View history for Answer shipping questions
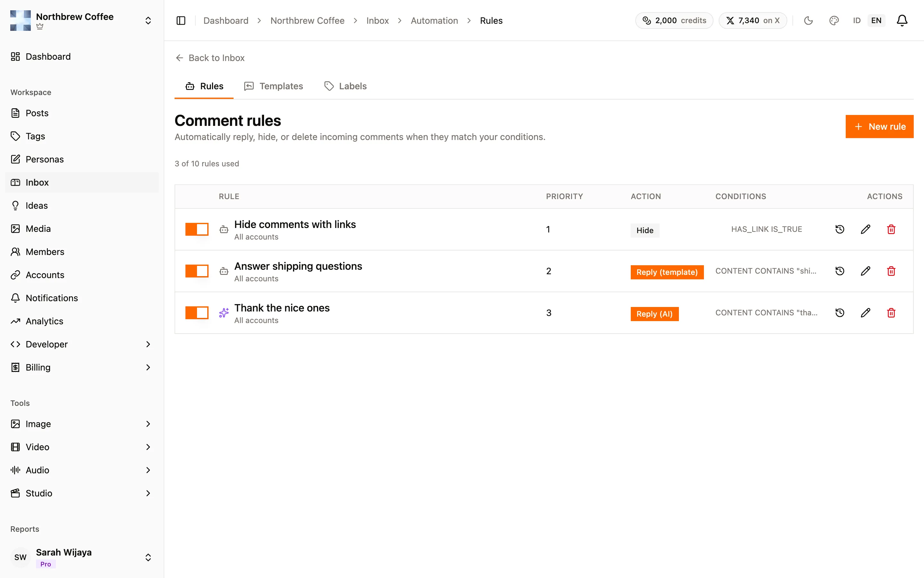 coord(840,271)
